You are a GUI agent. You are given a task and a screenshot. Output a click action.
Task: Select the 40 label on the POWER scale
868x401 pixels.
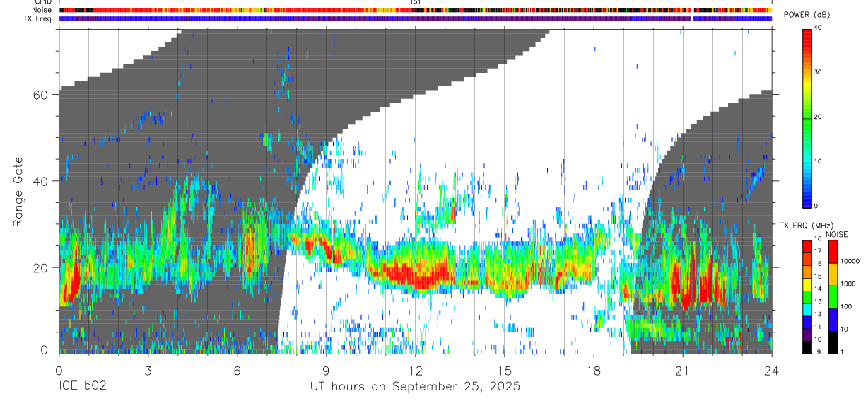[x=818, y=28]
